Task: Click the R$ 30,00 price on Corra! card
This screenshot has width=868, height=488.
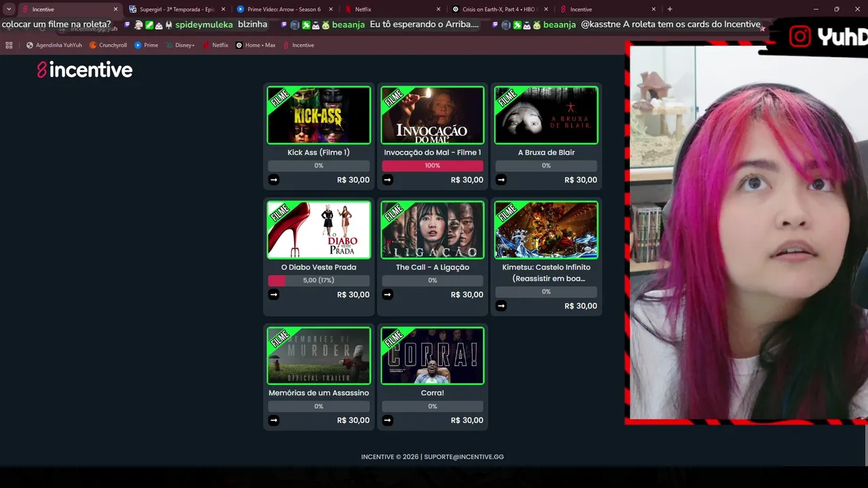Action: [x=467, y=420]
